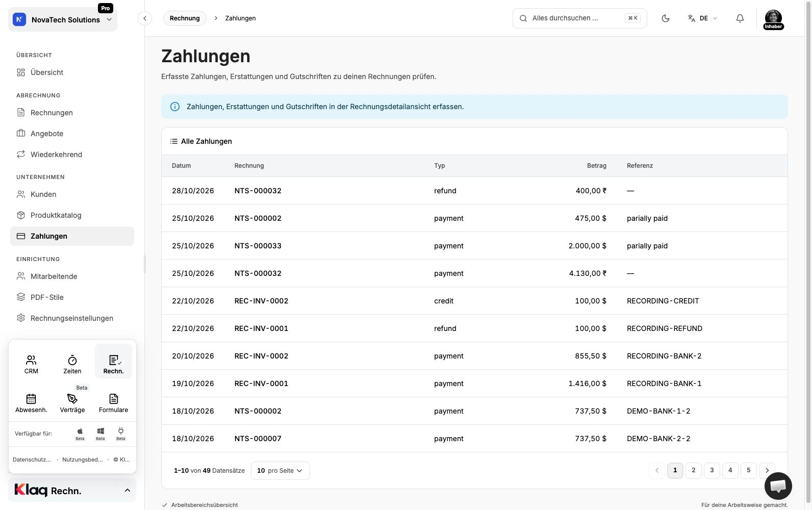Screen dimensions: 812x510
Task: Go to page 4
Action: pyautogui.click(x=730, y=470)
